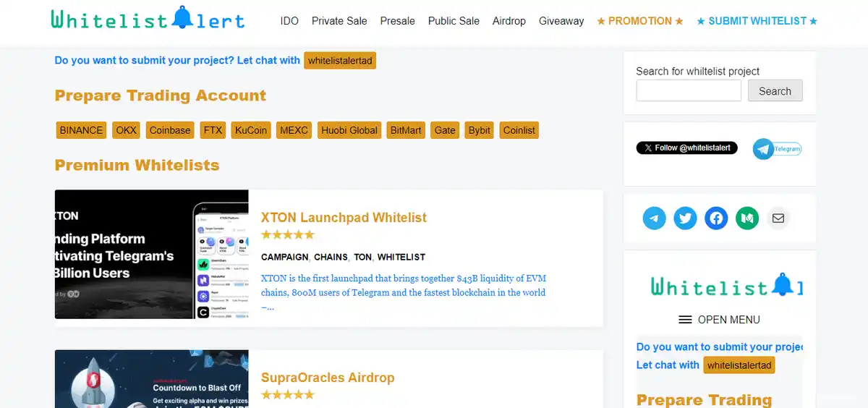The height and width of the screenshot is (408, 868).
Task: Open the IDO menu item
Action: [289, 21]
